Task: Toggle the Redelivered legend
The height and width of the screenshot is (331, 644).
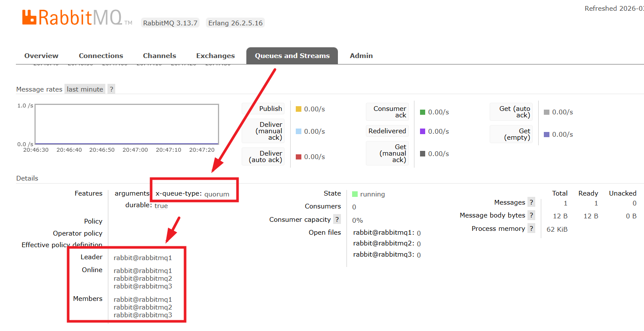Action: (387, 131)
